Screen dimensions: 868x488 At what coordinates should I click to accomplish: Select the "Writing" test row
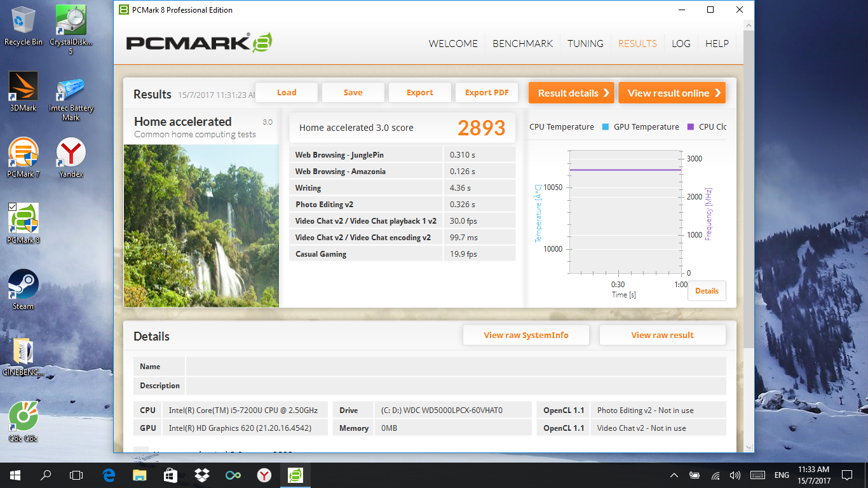tap(402, 188)
